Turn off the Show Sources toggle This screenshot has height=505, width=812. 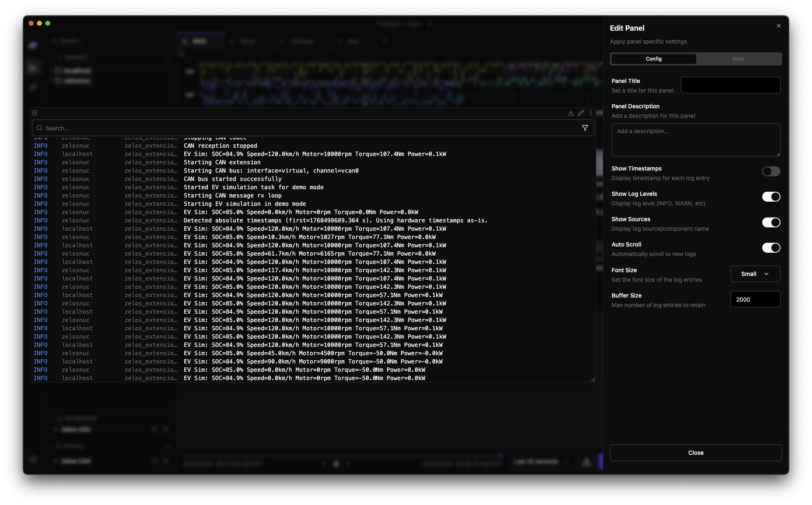pyautogui.click(x=771, y=222)
